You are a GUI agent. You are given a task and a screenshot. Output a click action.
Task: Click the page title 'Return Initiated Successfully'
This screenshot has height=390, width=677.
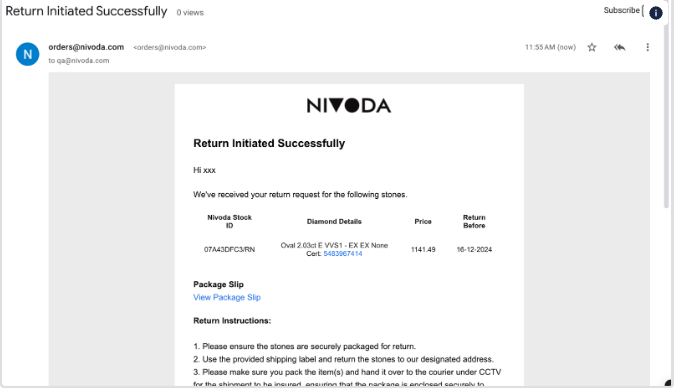86,11
